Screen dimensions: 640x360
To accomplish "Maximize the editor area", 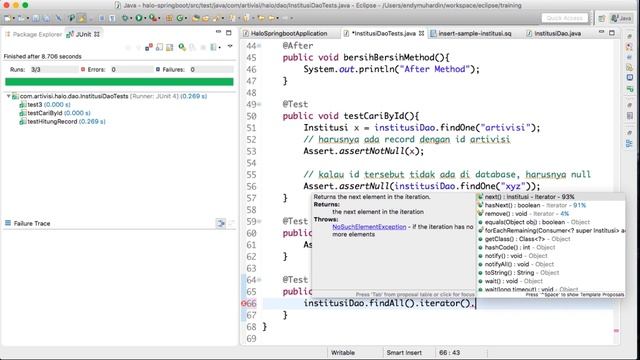I will tap(611, 32).
